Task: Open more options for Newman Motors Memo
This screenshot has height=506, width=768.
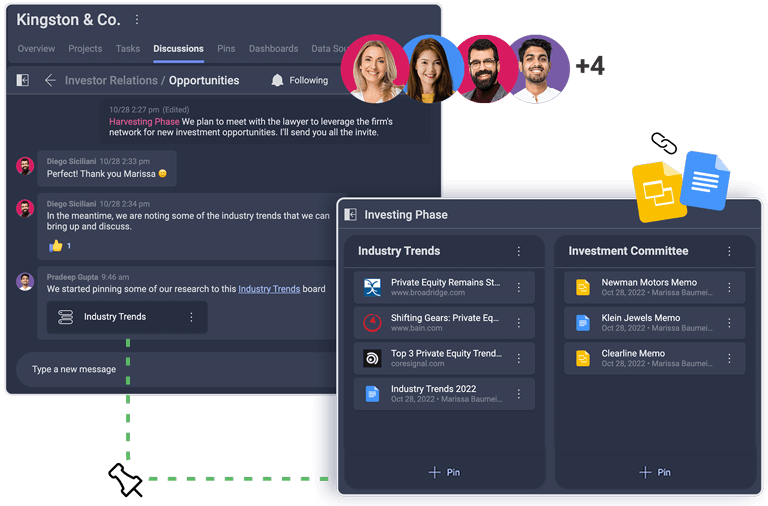Action: point(729,288)
